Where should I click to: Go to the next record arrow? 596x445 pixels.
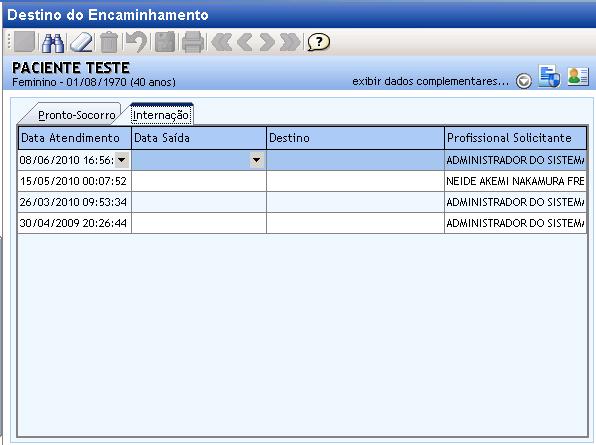267,42
